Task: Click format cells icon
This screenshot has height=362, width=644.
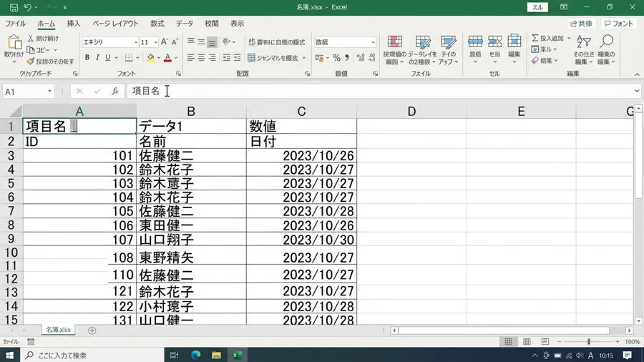Action: [x=514, y=41]
